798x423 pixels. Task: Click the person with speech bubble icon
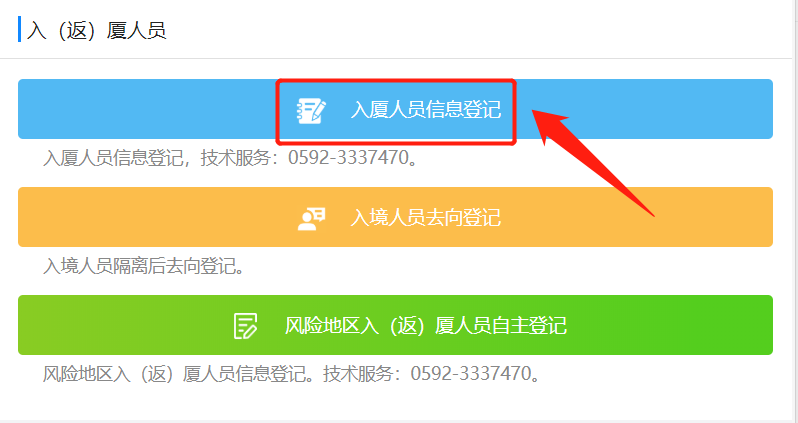tap(311, 218)
